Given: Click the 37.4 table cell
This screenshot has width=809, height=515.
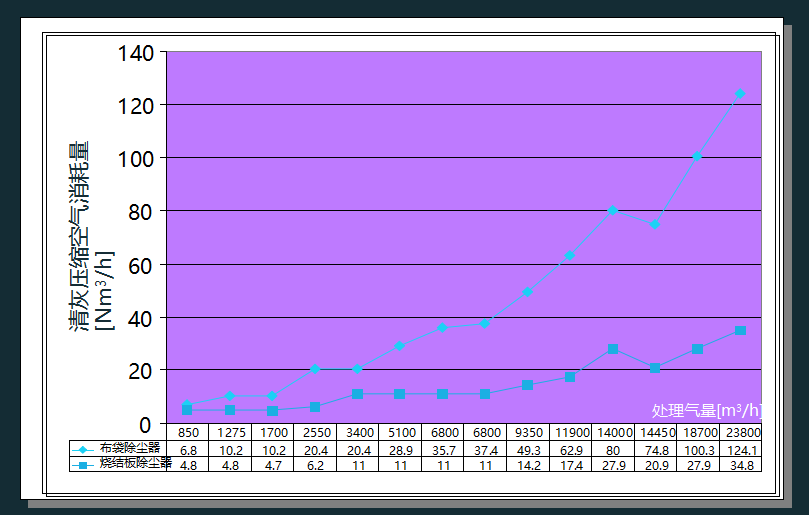Looking at the screenshot, I should 486,450.
